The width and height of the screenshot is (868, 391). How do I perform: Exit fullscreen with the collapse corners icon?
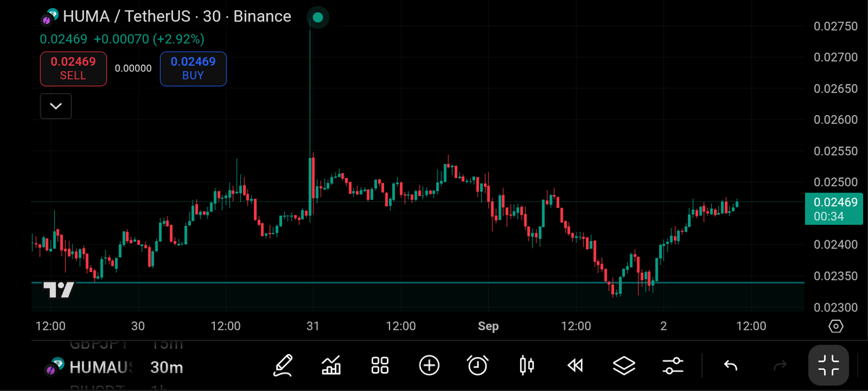(x=828, y=366)
